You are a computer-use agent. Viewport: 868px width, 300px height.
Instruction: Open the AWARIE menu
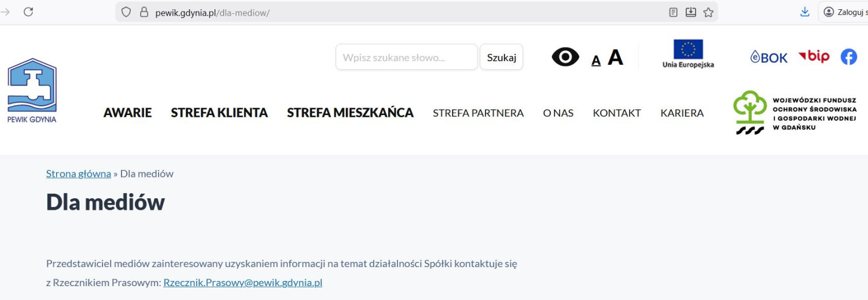[127, 113]
